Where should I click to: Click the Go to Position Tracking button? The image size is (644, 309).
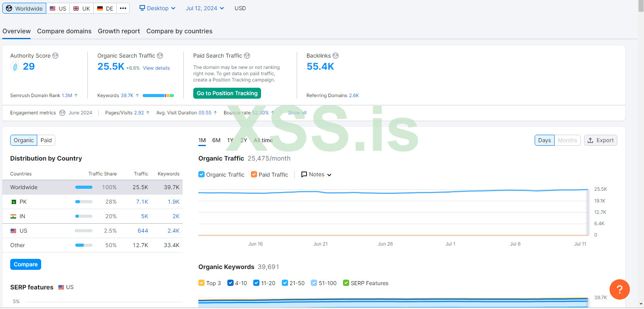227,93
